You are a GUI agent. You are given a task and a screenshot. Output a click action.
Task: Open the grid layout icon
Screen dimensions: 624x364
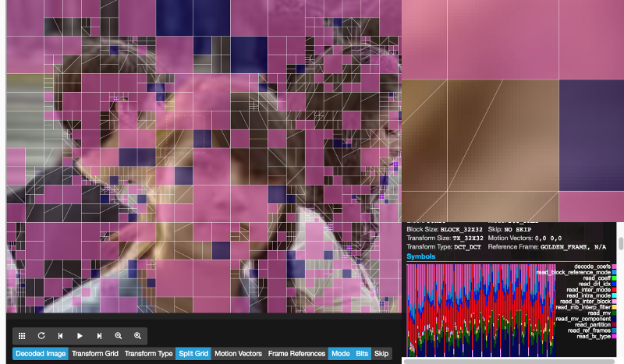point(22,336)
